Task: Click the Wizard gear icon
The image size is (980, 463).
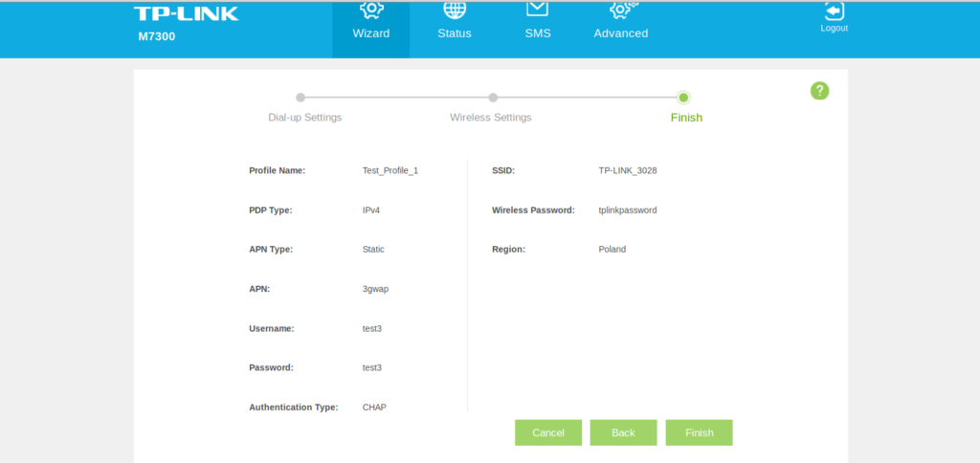Action: coord(370,9)
